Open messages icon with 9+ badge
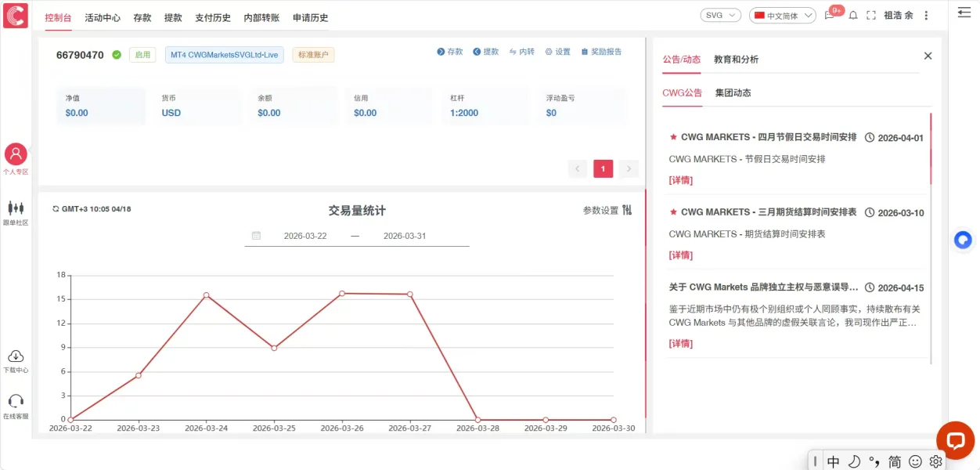This screenshot has height=470, width=980. tap(830, 16)
